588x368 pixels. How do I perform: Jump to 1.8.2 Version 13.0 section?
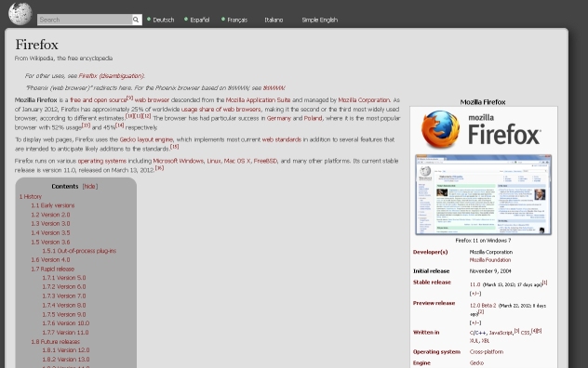point(66,359)
